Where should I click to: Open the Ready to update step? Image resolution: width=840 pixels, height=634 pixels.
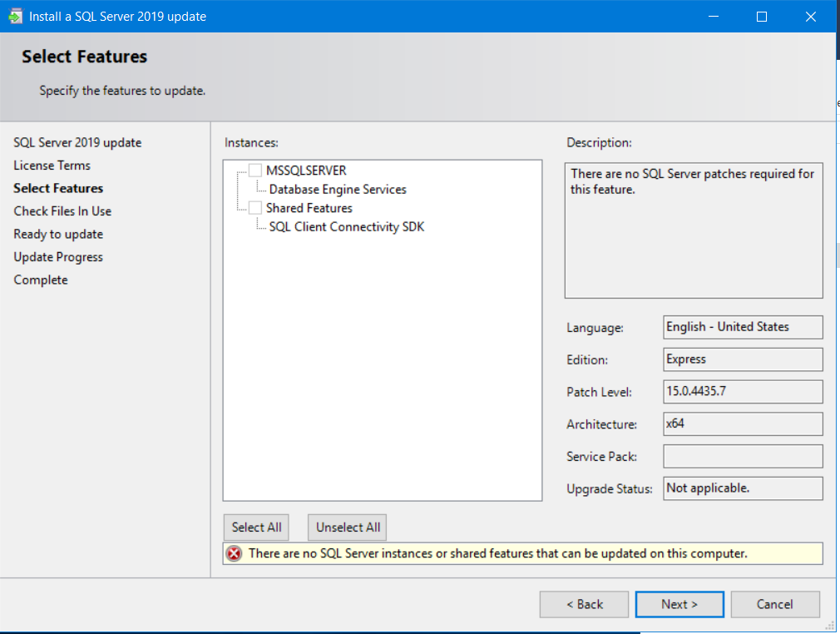pos(58,234)
